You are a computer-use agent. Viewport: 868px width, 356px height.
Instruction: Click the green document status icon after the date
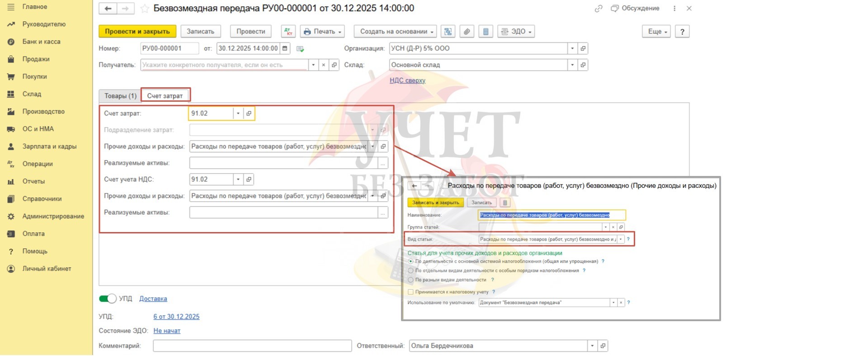(x=300, y=49)
